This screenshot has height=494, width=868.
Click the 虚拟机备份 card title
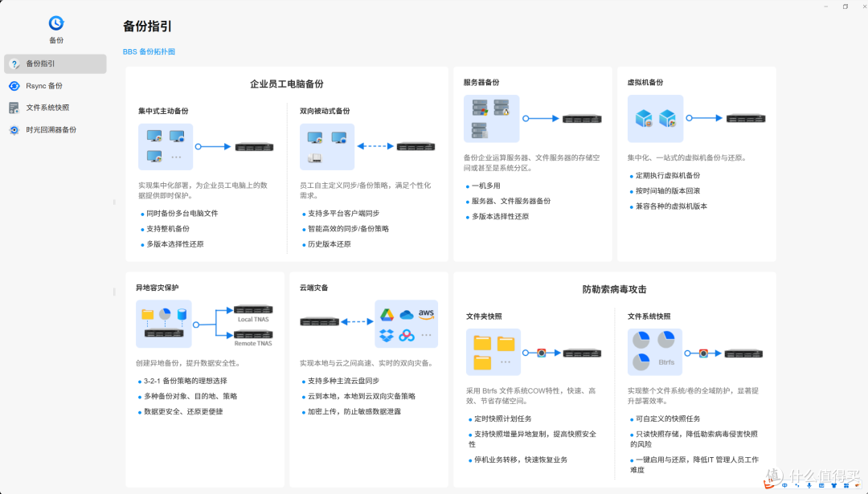coord(645,83)
